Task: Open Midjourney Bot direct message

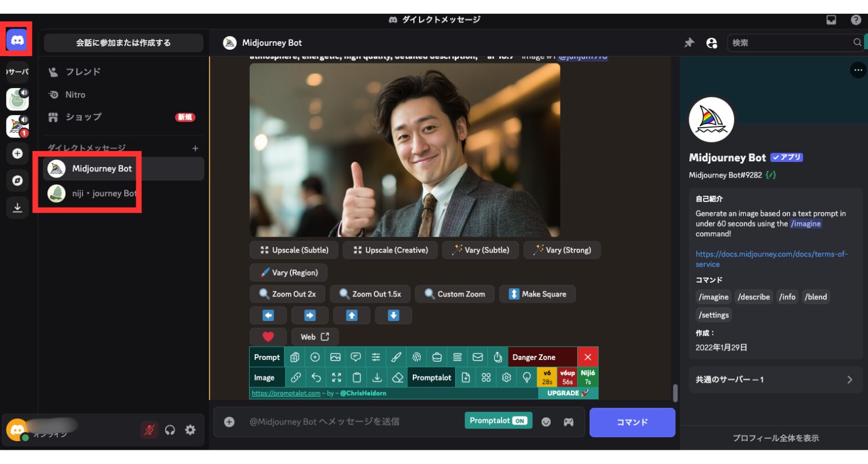Action: pos(124,169)
